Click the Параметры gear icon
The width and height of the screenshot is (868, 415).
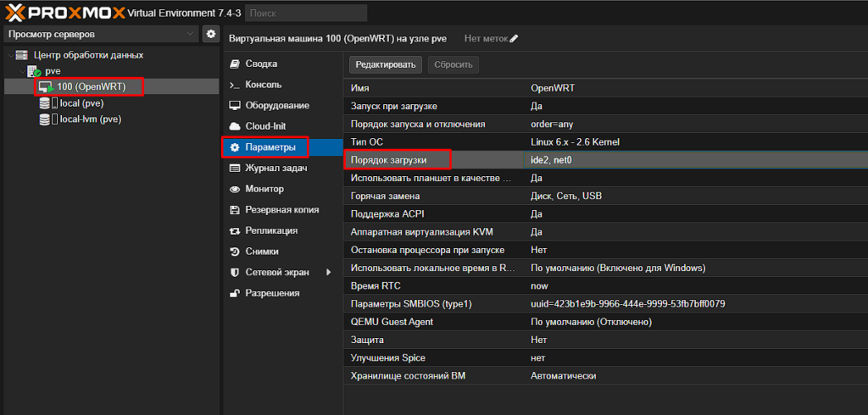pos(235,147)
